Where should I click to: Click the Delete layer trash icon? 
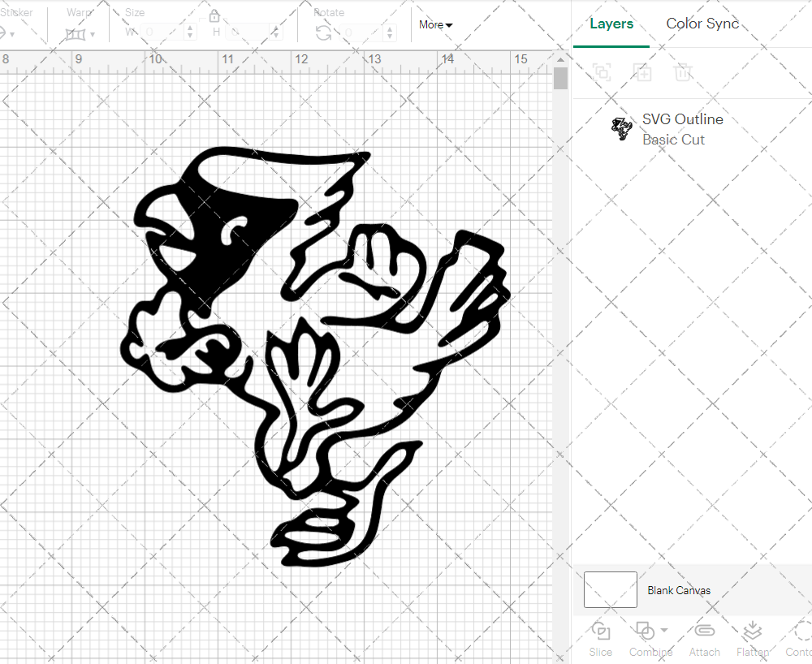coord(683,72)
